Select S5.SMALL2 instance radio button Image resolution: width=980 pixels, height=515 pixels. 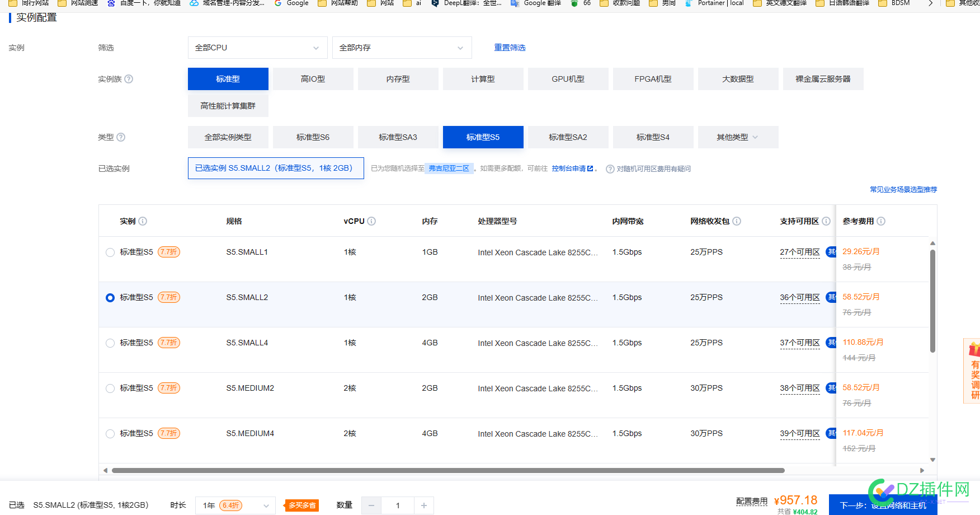pyautogui.click(x=110, y=298)
